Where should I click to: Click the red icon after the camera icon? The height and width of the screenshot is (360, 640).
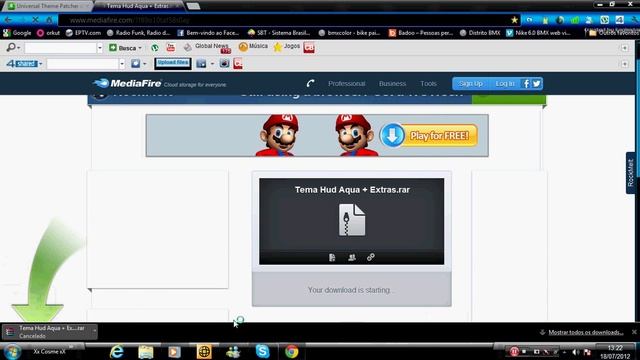[238, 63]
